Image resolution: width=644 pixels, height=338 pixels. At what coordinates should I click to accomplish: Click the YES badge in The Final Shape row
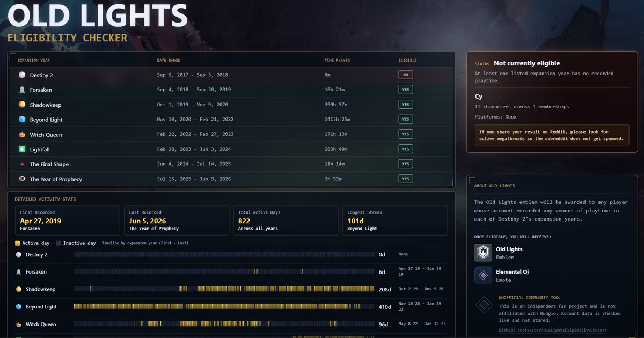(x=406, y=164)
